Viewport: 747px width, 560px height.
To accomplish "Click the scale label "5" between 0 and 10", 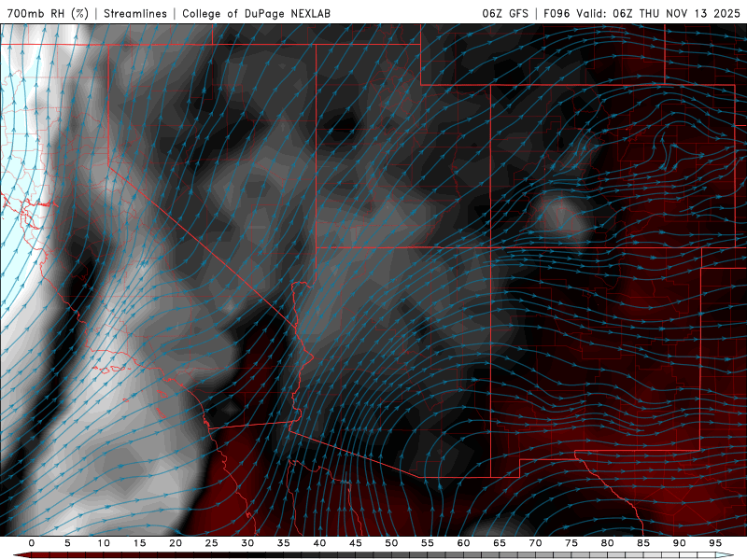I will click(67, 543).
